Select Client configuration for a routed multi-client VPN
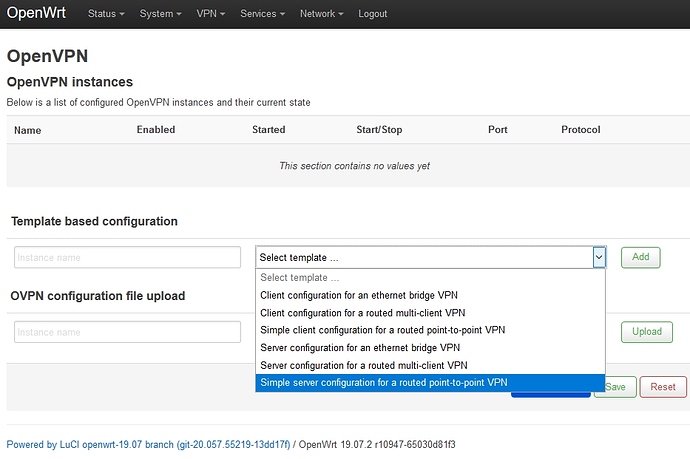 430,313
